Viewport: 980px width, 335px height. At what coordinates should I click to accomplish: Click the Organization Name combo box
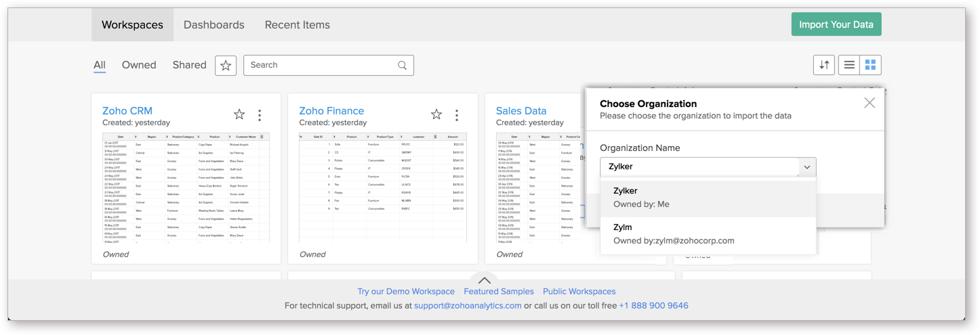pos(708,166)
